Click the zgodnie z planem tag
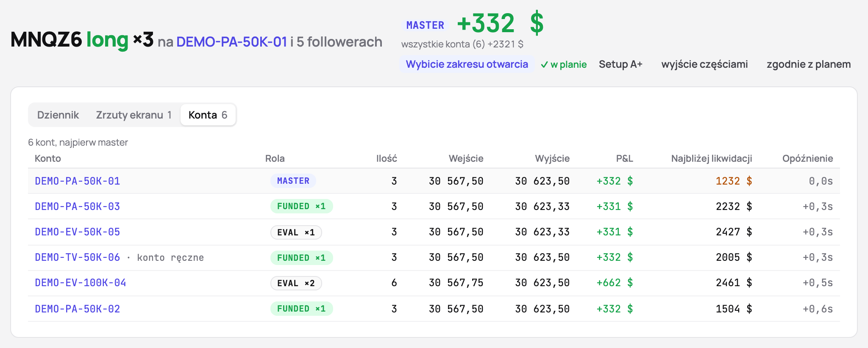Image resolution: width=868 pixels, height=348 pixels. 809,64
